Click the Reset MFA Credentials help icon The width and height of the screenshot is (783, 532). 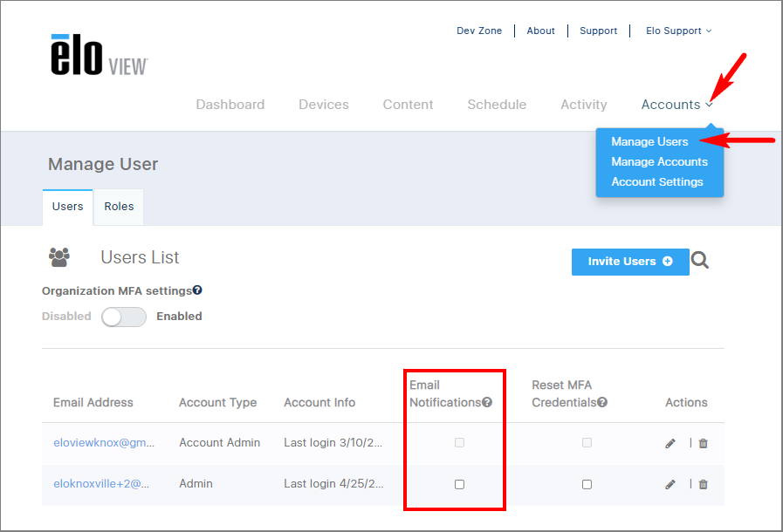(x=602, y=402)
